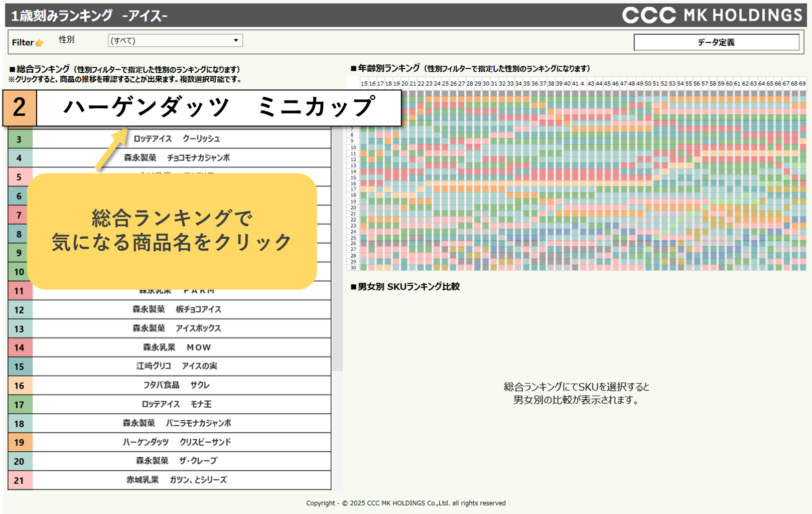The height and width of the screenshot is (514, 812).
Task: Click heatmap row label 10
Action: coord(353,147)
